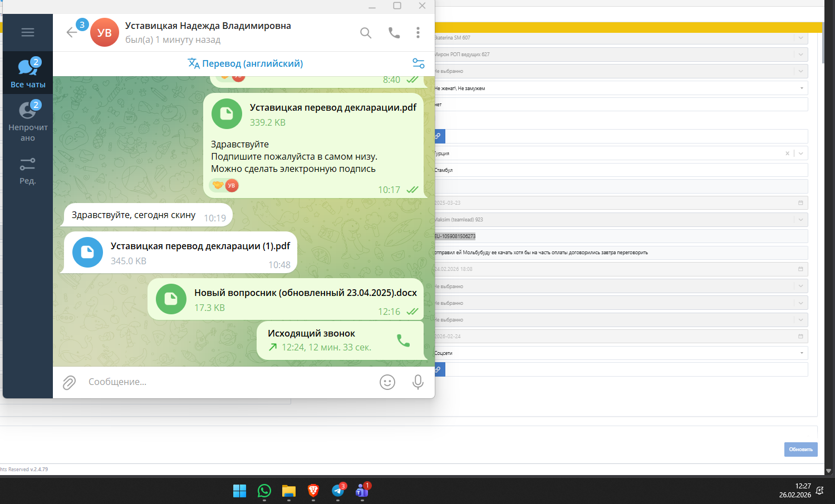835x504 pixels.
Task: Click the message text Можно сделать электронную подпись
Action: point(293,169)
